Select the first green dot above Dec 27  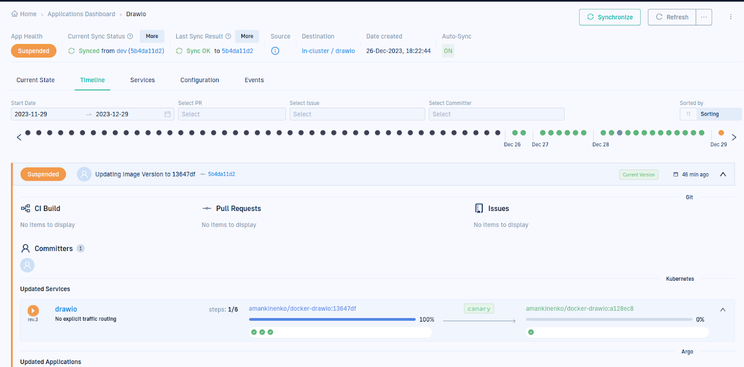(x=543, y=133)
